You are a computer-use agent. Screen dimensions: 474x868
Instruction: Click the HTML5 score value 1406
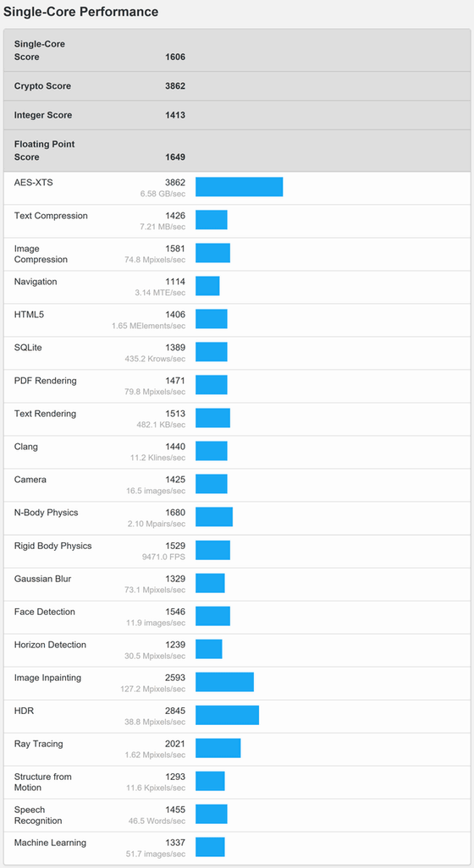pyautogui.click(x=175, y=315)
